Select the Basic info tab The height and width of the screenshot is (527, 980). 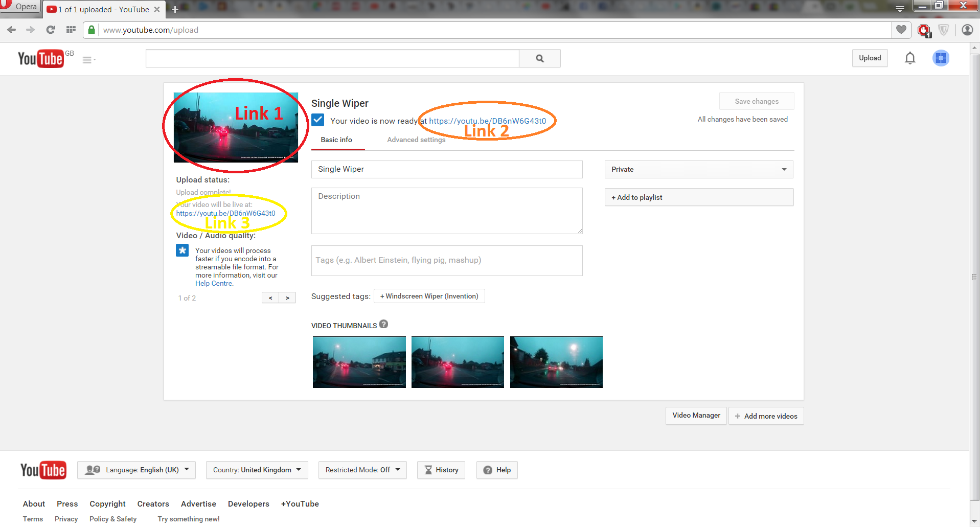(336, 140)
